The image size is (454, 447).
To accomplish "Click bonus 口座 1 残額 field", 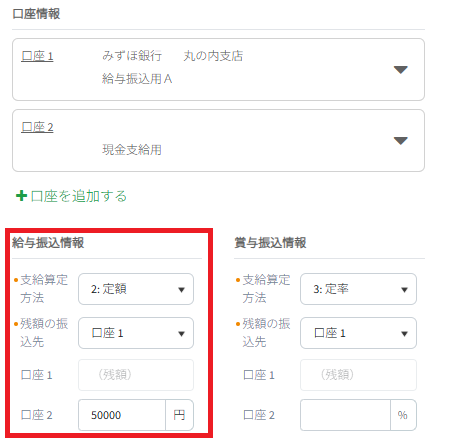I will (358, 375).
